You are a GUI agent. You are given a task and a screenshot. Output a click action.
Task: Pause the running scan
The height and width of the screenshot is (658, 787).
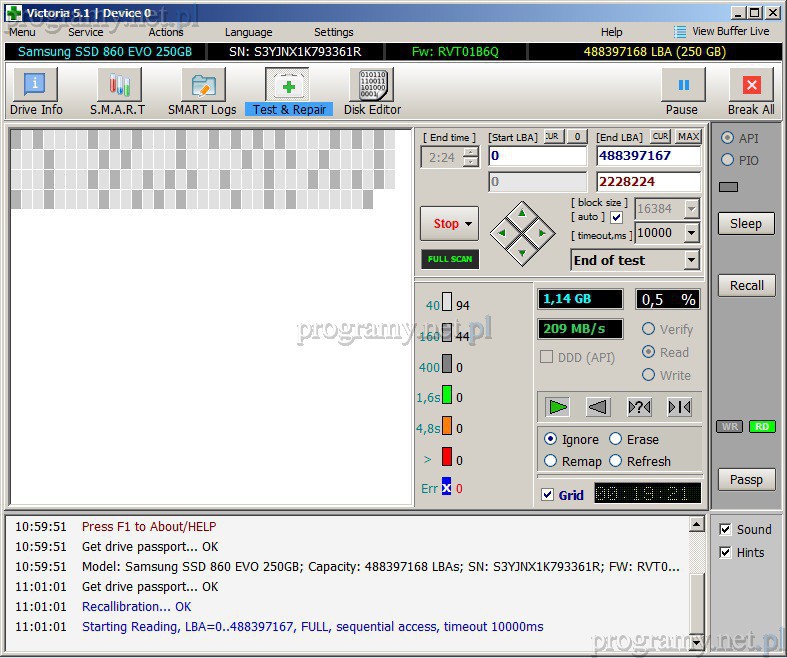[x=682, y=92]
